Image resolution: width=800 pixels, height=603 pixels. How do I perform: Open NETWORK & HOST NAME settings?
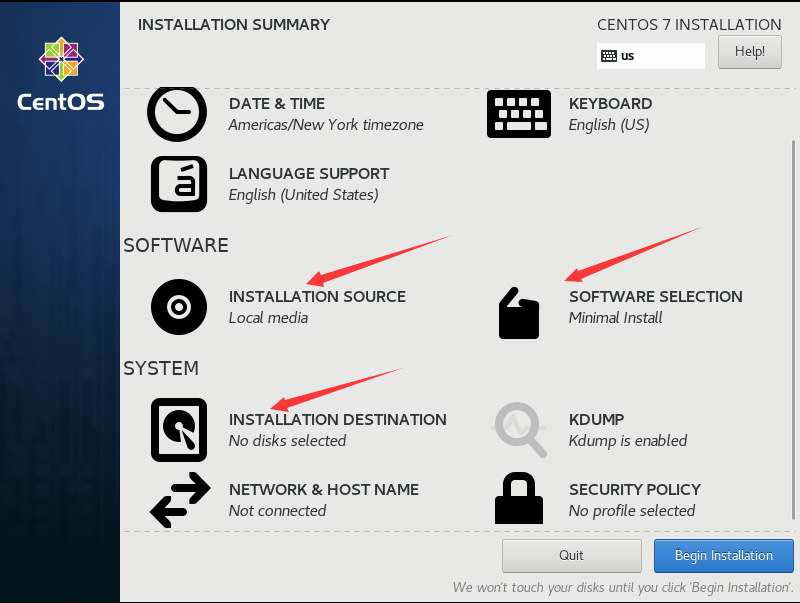click(324, 489)
